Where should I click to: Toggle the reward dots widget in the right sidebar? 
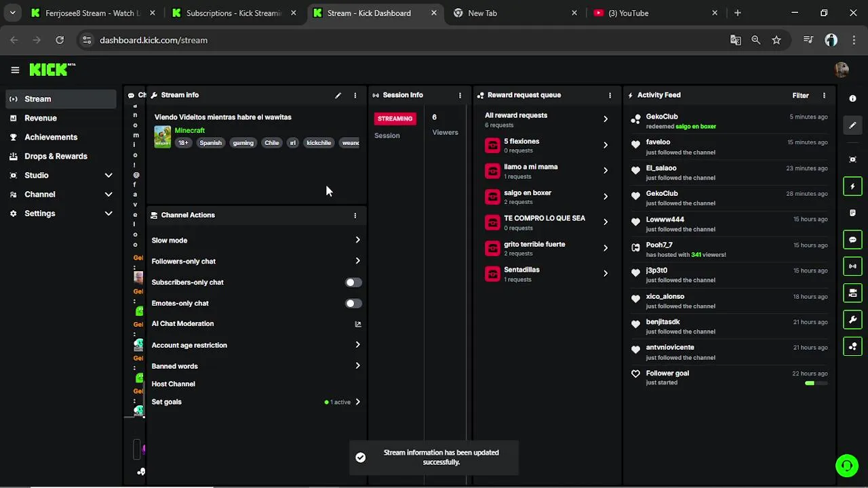(852, 346)
